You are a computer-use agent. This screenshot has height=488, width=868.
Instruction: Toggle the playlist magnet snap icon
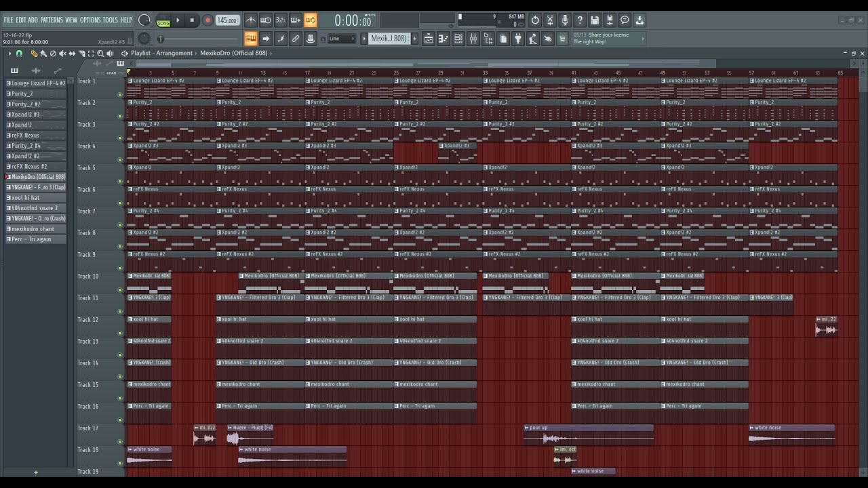(x=19, y=54)
